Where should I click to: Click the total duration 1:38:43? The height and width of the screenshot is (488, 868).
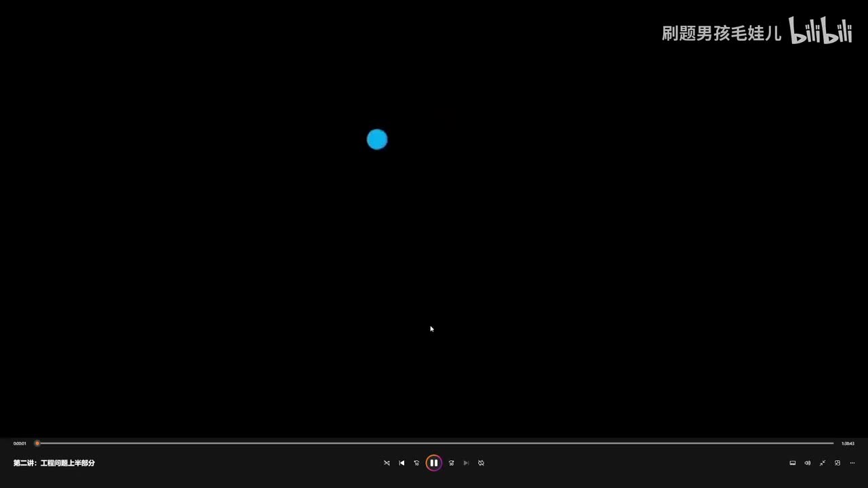(x=848, y=443)
